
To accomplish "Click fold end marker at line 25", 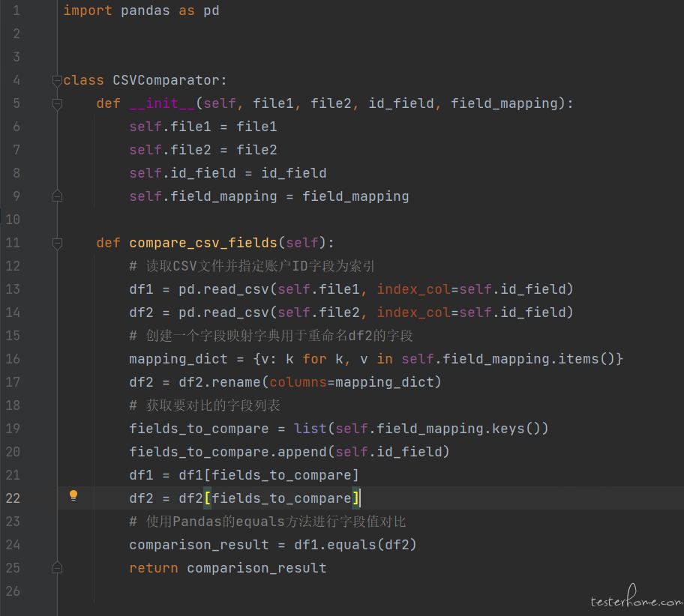I will pyautogui.click(x=57, y=567).
